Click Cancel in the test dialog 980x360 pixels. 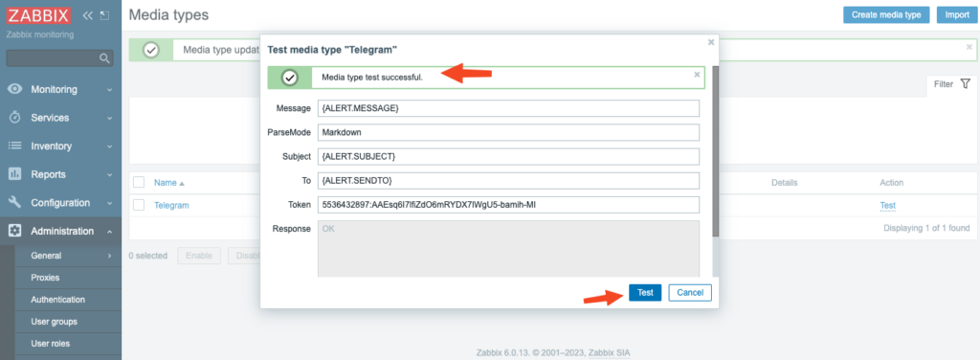(x=690, y=293)
